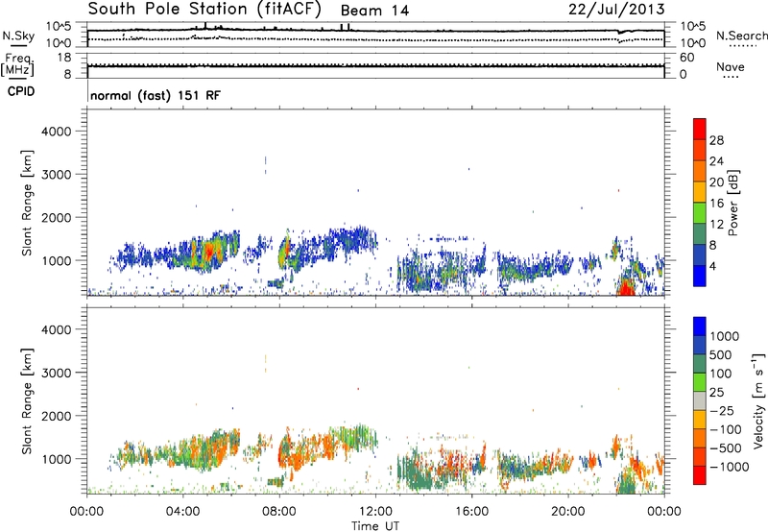Click the 'normal (fast) 151 RF' text
This screenshot has width=768, height=532.
[x=156, y=95]
